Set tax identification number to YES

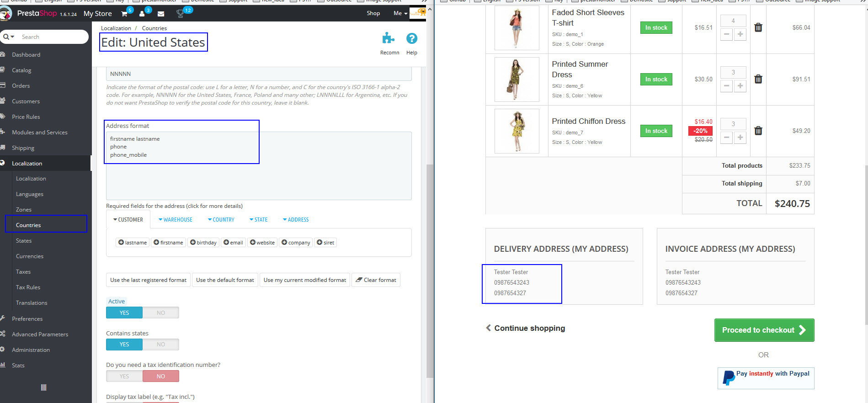(x=124, y=376)
